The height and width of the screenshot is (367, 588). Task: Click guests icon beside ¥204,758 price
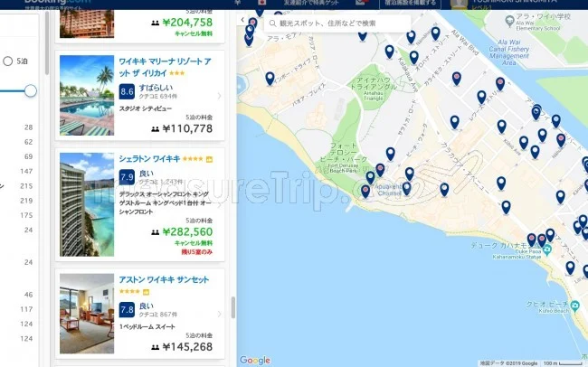click(156, 23)
